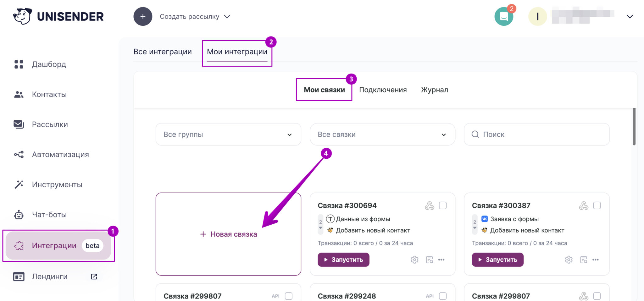Select the checkbox on Связка #300387
The image size is (644, 301).
coord(597,205)
